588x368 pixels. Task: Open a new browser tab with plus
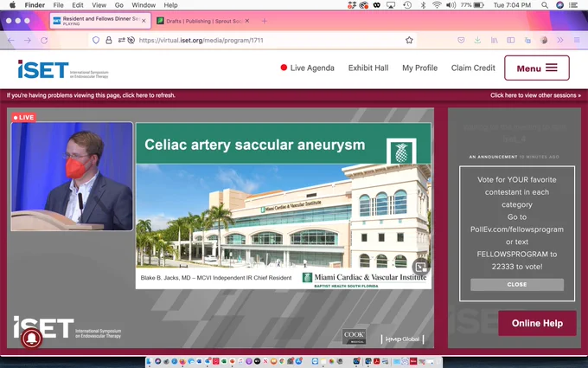pos(264,21)
